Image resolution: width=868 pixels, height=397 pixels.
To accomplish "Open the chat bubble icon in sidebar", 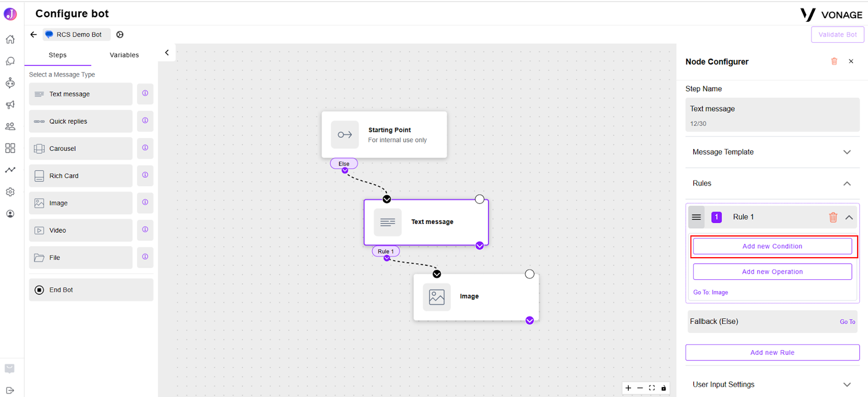I will (x=10, y=61).
